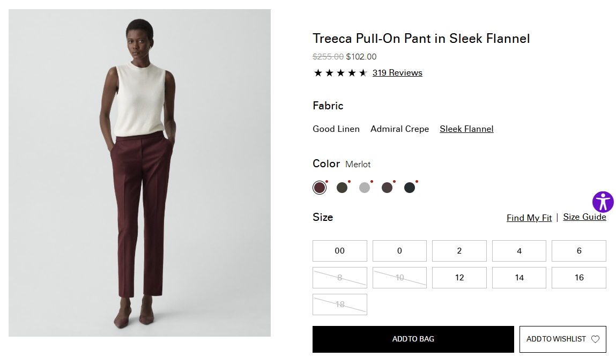
Task: Switch fabric to Good Linen
Action: pyautogui.click(x=336, y=129)
